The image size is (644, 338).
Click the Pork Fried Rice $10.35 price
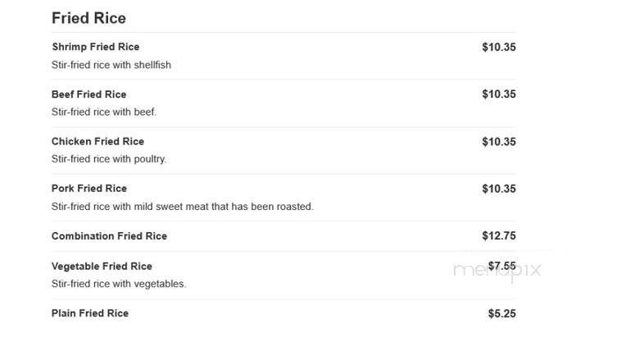(499, 189)
